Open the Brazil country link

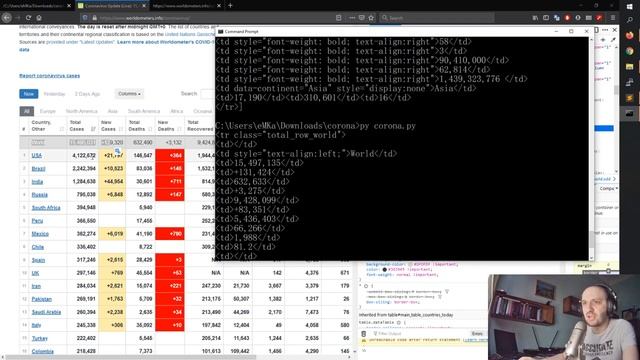[38, 169]
